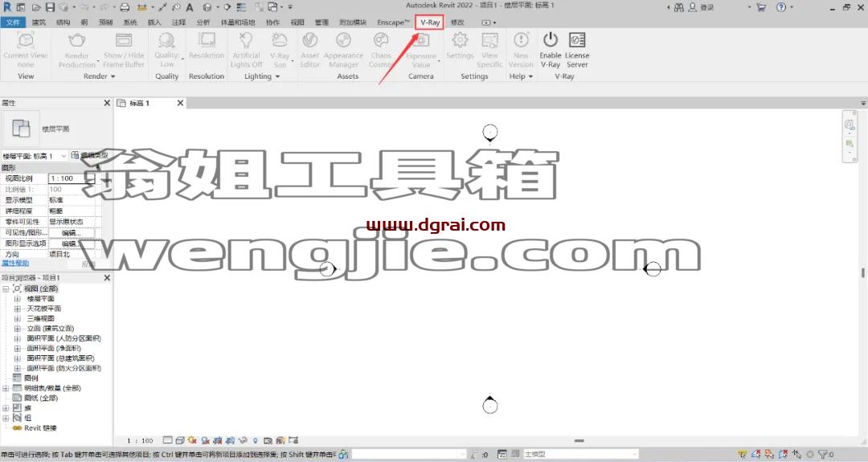Viewport: 868px width, 462px height.
Task: Click the Print icon in quick access toolbar
Action: coord(125,7)
